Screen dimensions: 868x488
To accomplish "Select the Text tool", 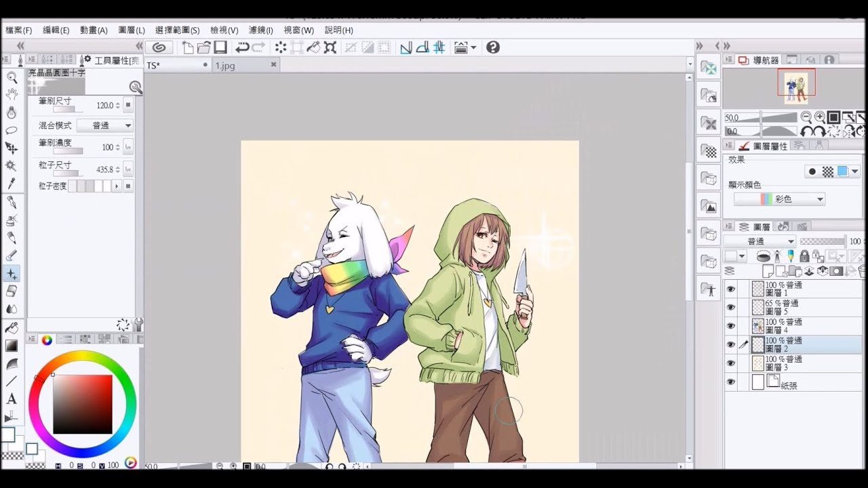I will (12, 399).
